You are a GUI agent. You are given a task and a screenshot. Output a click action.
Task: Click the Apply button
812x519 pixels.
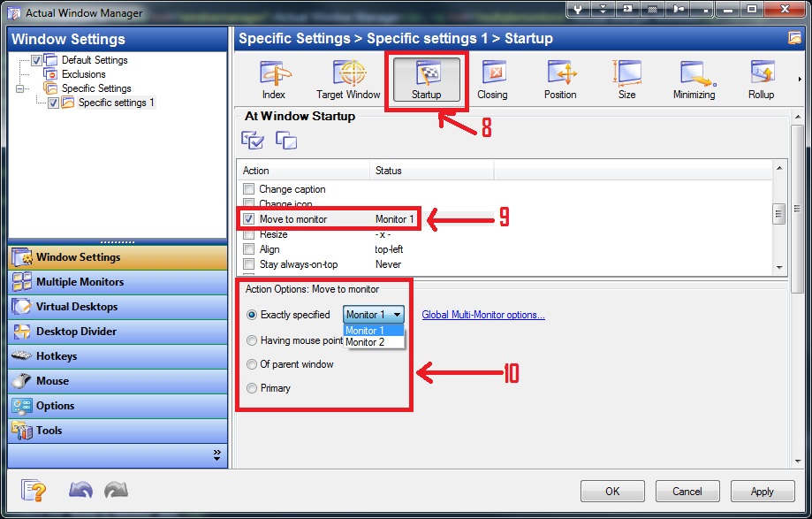point(763,491)
